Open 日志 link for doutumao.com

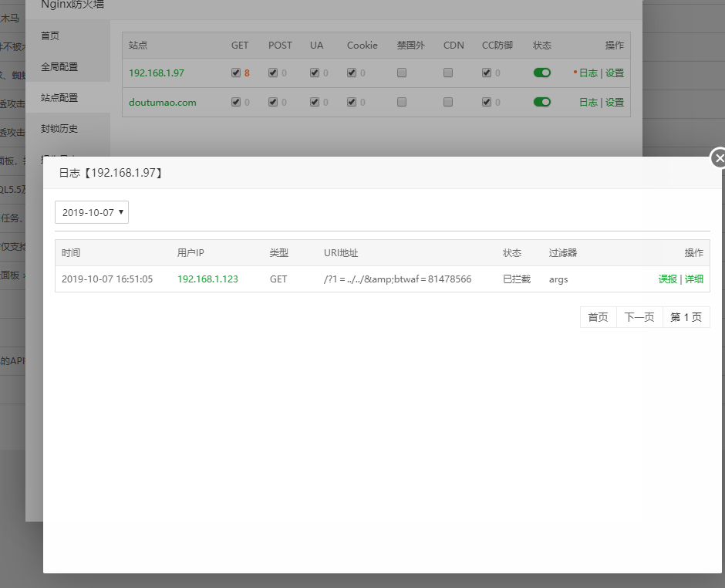(588, 102)
